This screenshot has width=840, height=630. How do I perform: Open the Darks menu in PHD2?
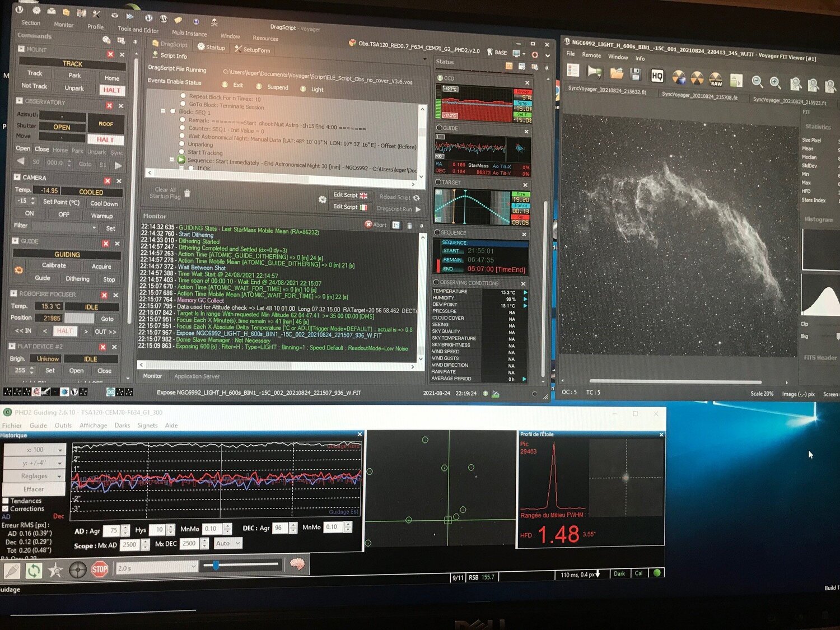[x=122, y=426]
